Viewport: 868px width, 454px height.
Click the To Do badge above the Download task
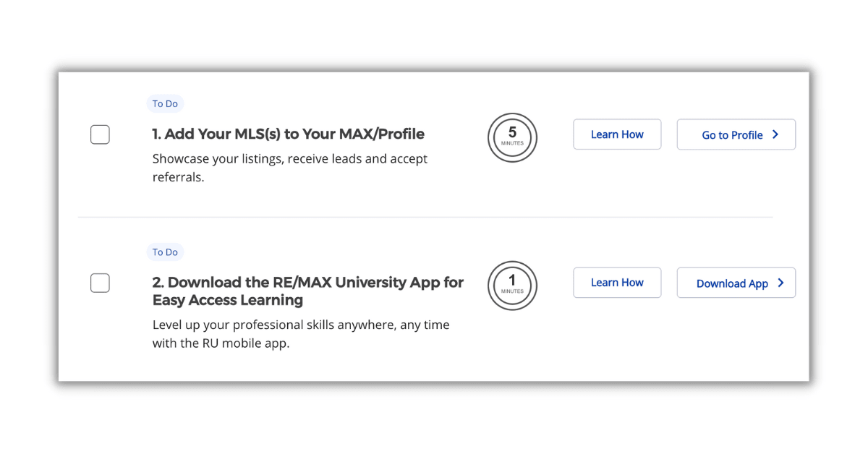point(165,252)
